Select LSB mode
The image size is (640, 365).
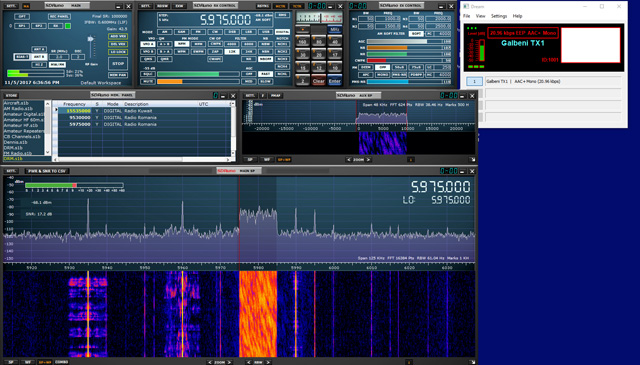click(248, 32)
